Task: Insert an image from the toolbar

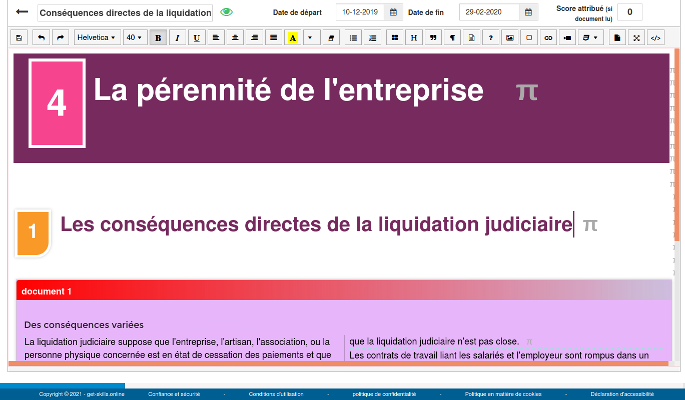Action: [510, 37]
